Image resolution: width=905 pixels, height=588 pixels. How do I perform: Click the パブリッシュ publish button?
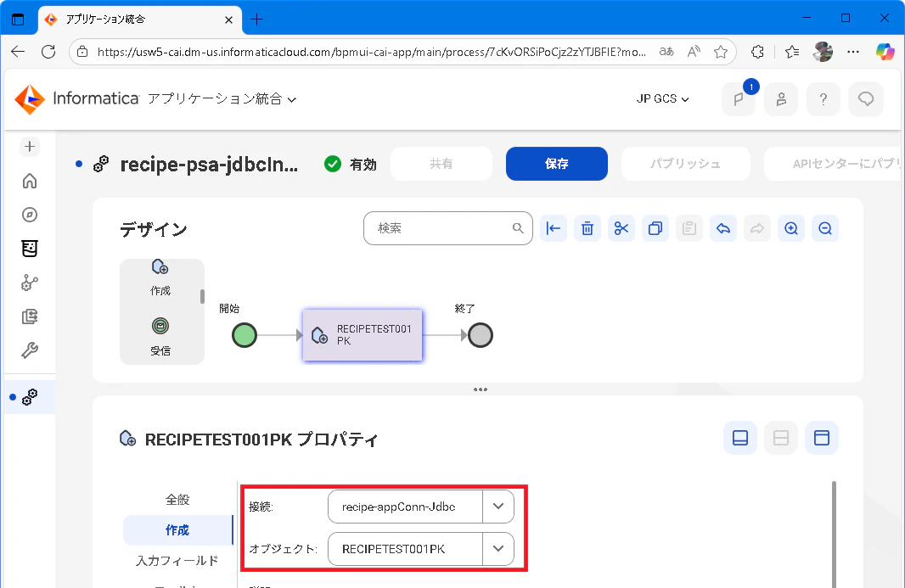click(686, 164)
